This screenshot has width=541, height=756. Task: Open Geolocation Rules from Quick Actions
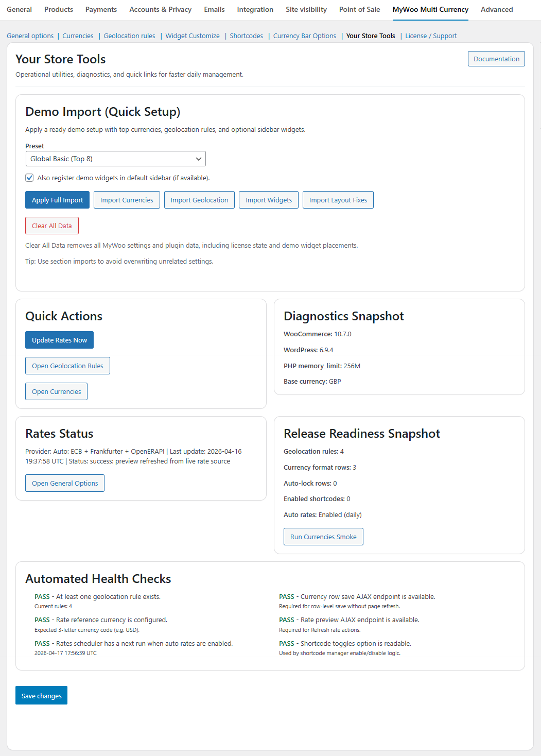click(67, 366)
